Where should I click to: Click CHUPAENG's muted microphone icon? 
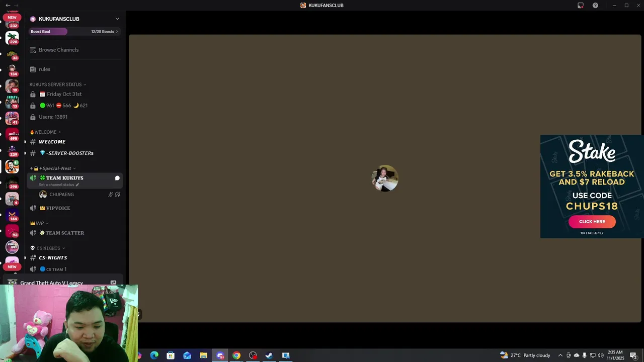[x=110, y=195]
